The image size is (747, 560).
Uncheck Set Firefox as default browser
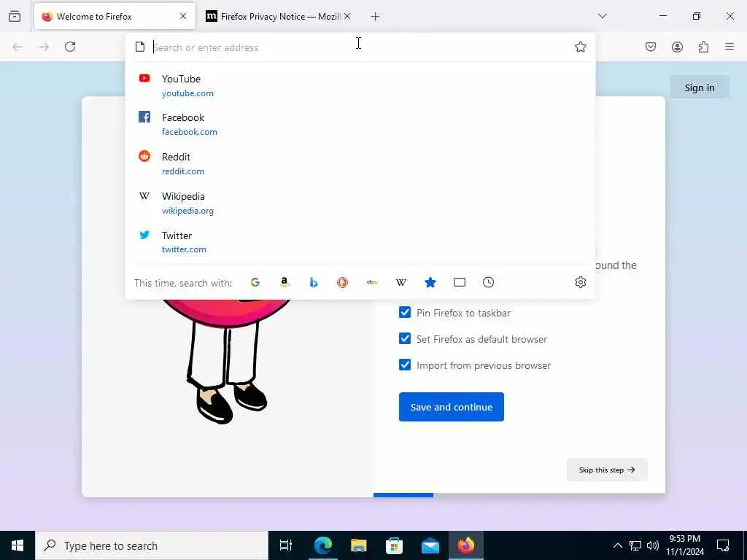[x=405, y=338]
